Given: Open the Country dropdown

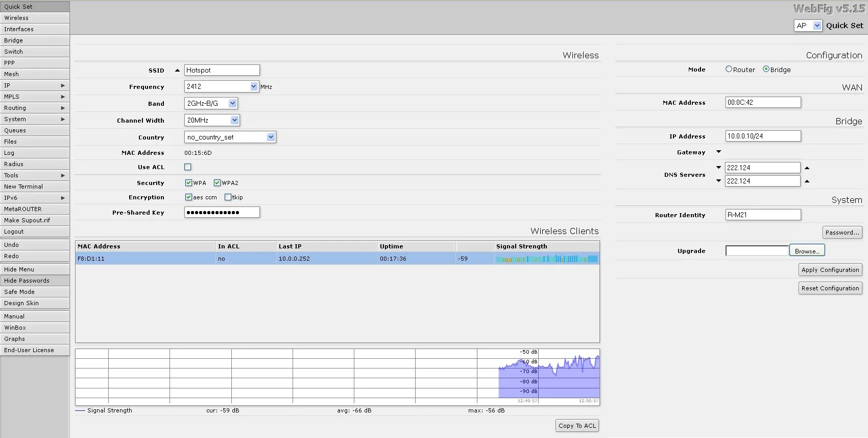Looking at the screenshot, I should (230, 137).
